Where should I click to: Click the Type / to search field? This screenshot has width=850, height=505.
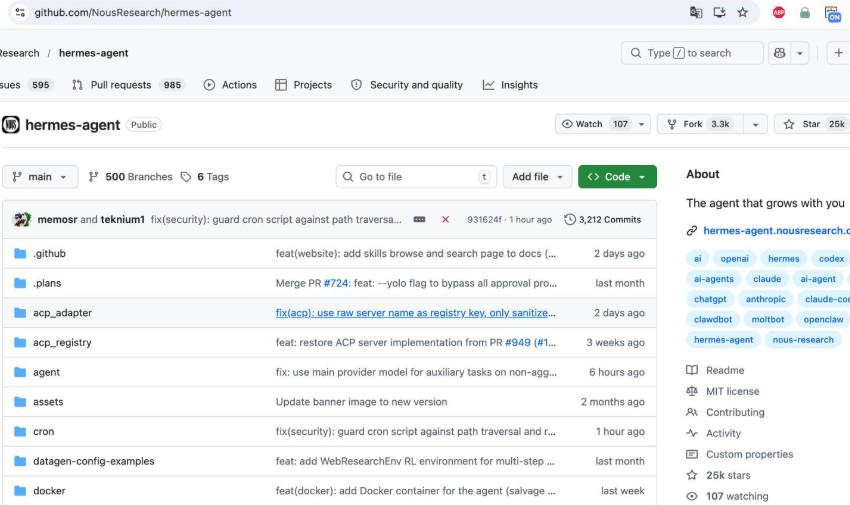pyautogui.click(x=692, y=53)
